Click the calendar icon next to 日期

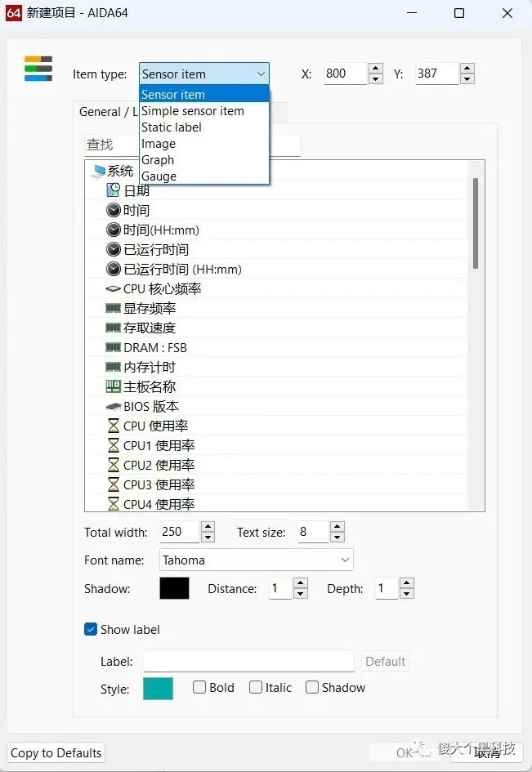pos(114,190)
